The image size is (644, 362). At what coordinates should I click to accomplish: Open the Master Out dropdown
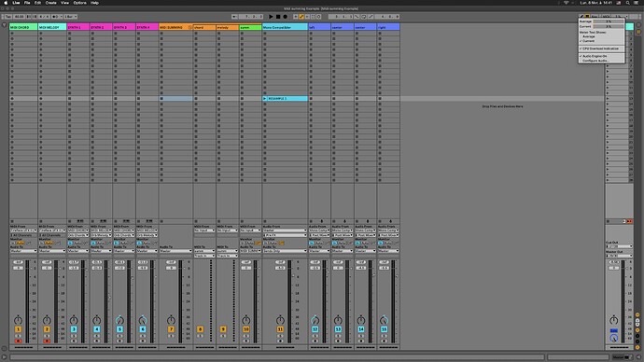[x=620, y=256]
